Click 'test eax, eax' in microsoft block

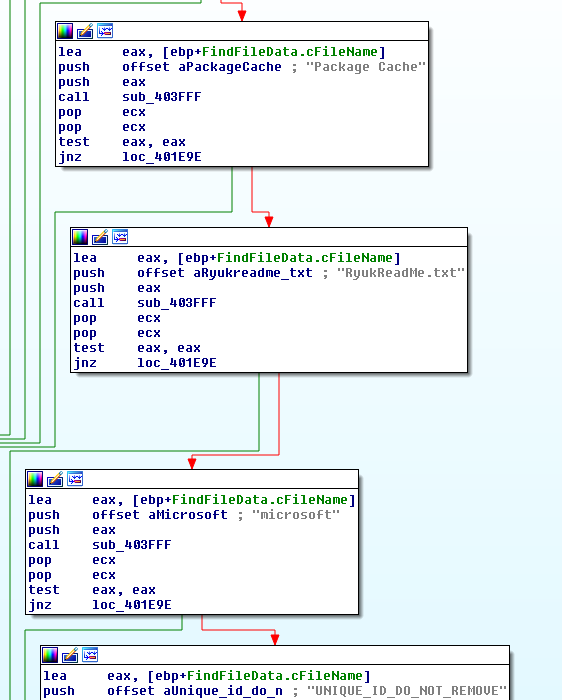92,590
